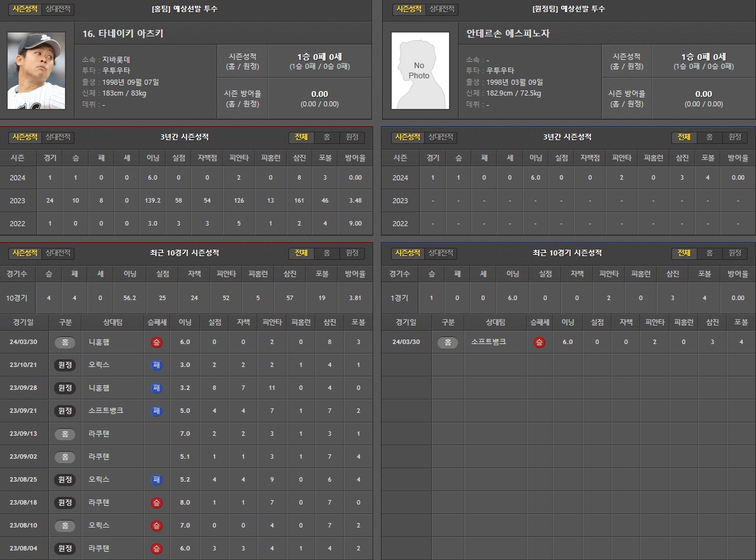Click the 홈 badge in the 23/09/02 row
Image resolution: width=756 pixels, height=560 pixels.
coord(65,457)
